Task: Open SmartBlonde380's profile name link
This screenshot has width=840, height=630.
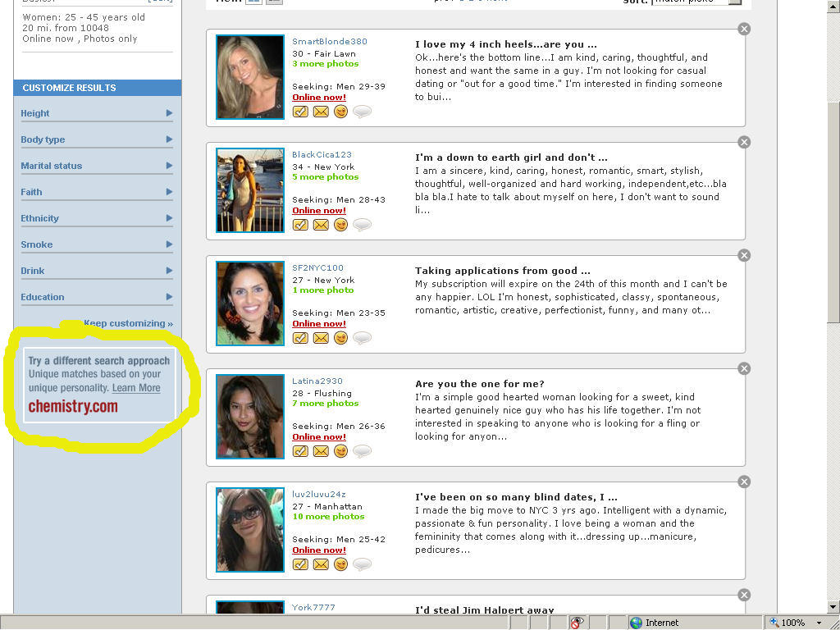Action: [330, 41]
